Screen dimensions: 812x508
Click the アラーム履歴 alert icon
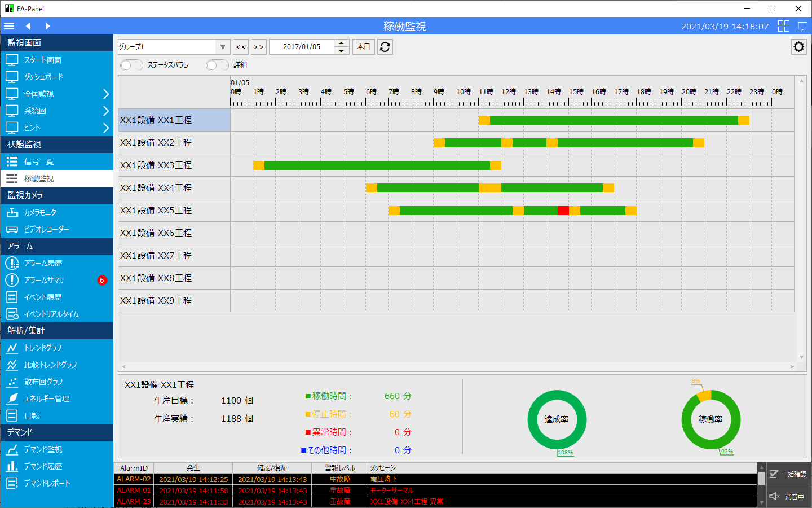[x=12, y=263]
